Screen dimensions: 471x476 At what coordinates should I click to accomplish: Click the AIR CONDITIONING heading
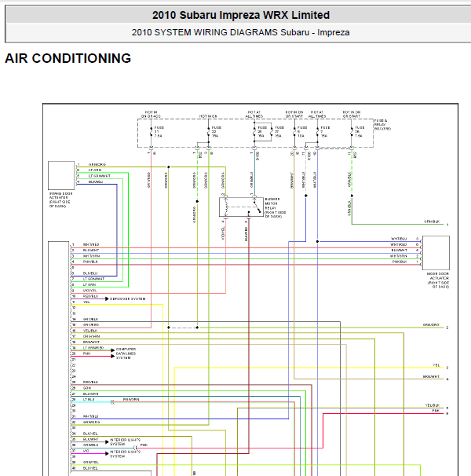point(68,58)
